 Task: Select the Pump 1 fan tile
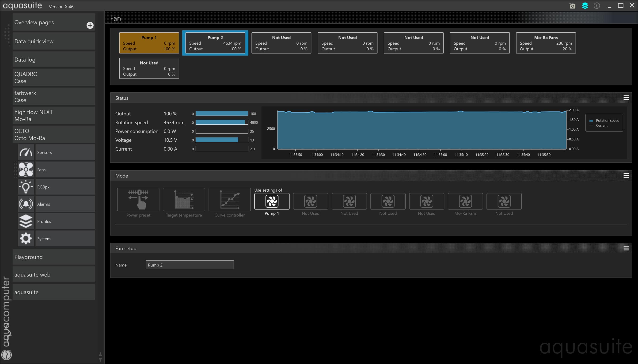(x=149, y=43)
